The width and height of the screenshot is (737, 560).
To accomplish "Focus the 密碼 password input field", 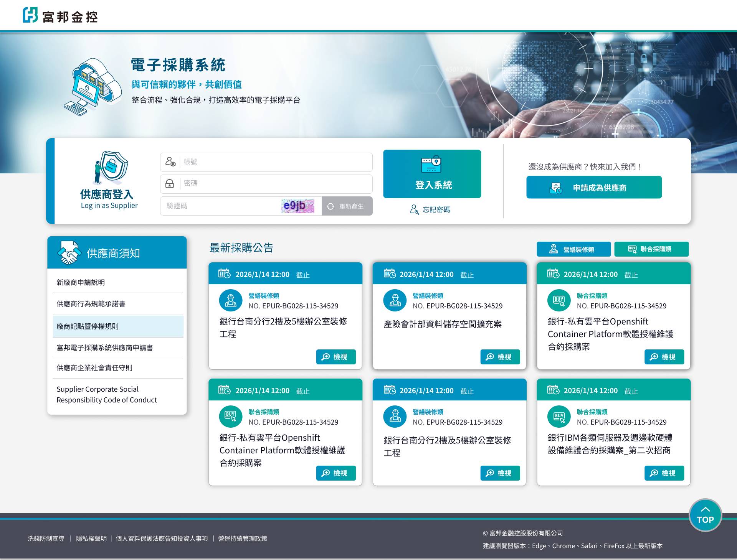I will tap(266, 184).
